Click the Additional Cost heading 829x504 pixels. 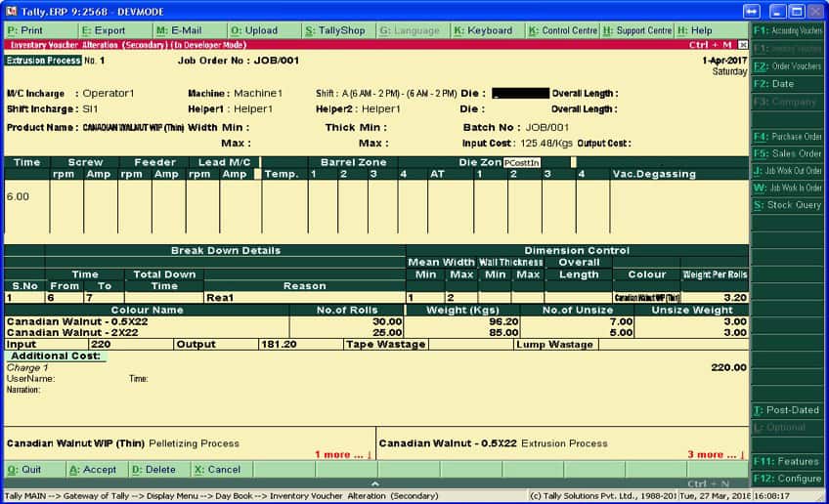click(56, 357)
